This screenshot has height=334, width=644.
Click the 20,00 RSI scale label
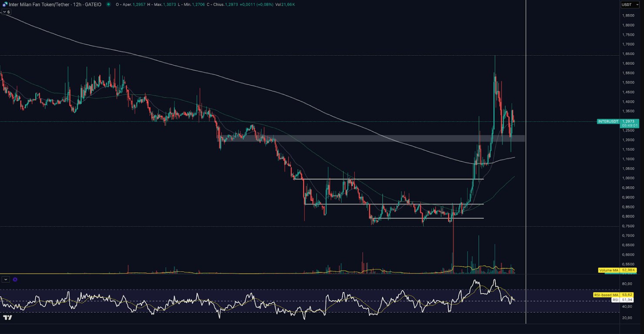pyautogui.click(x=627, y=318)
